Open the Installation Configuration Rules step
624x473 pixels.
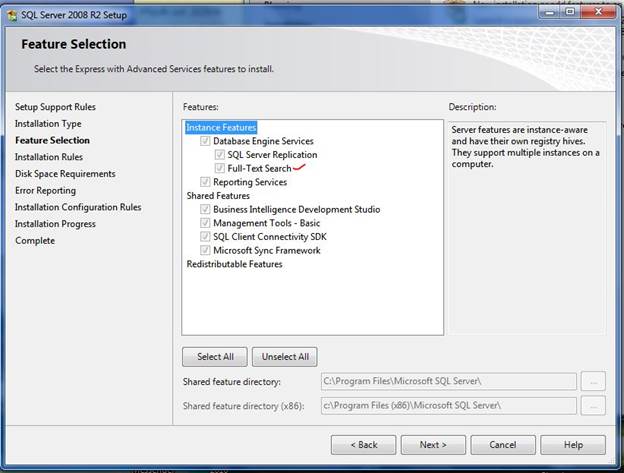78,207
